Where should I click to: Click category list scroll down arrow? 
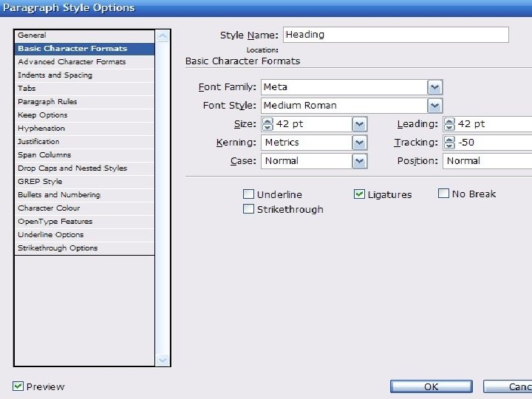tap(163, 360)
